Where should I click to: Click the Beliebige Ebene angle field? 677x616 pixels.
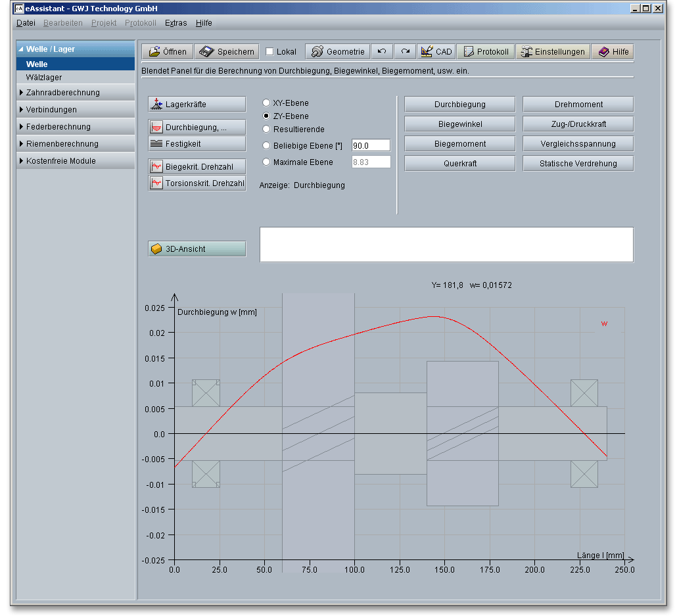point(371,145)
